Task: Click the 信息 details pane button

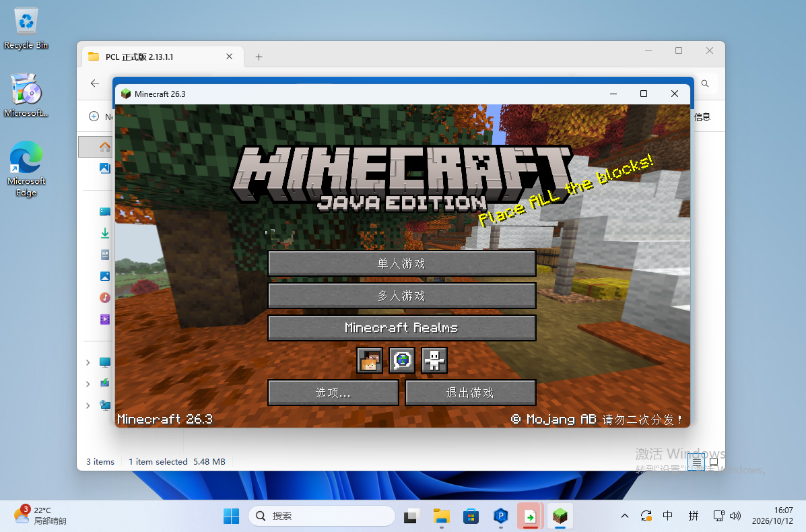Action: point(702,117)
